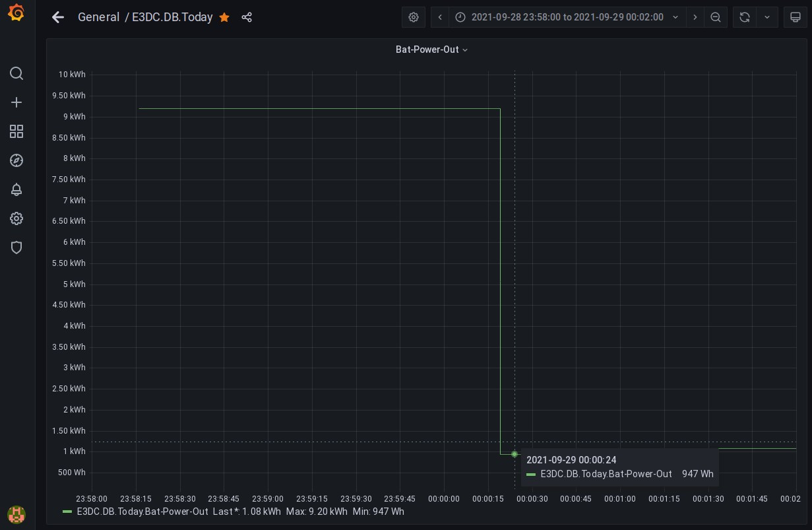Screen dimensions: 812x530
Task: Click the Grafana logo home icon
Action: pos(16,13)
